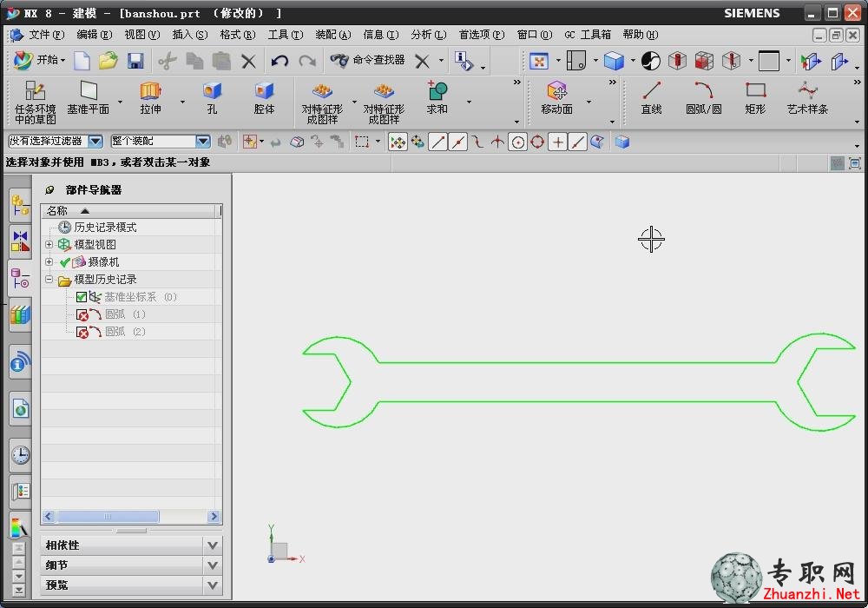Click the Fit view icon
The width and height of the screenshot is (868, 608).
click(539, 61)
